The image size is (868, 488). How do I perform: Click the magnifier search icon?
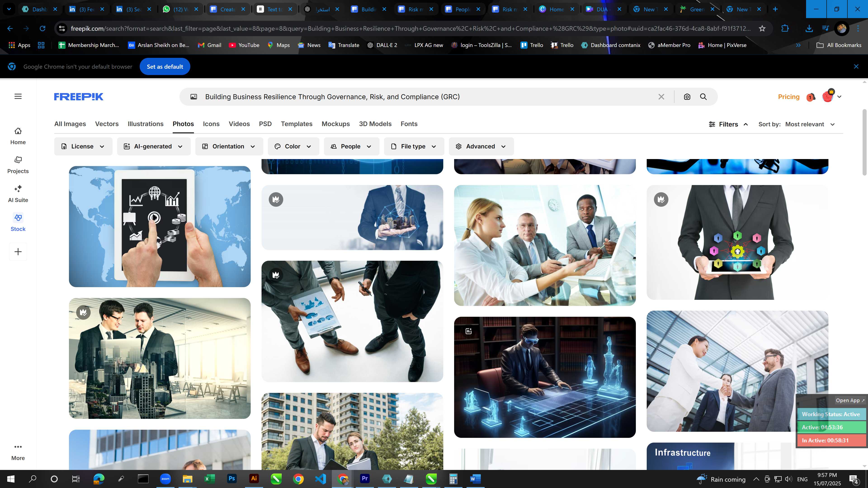[703, 97]
